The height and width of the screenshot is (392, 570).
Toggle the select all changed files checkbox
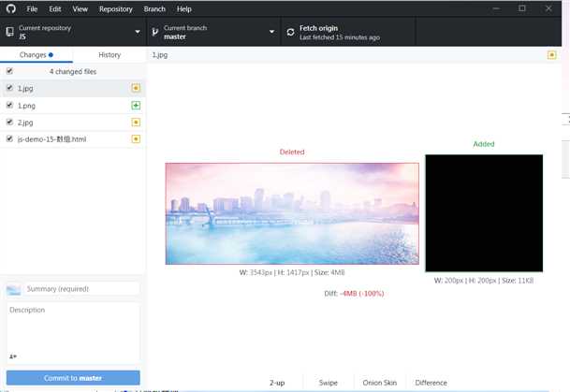pos(9,71)
